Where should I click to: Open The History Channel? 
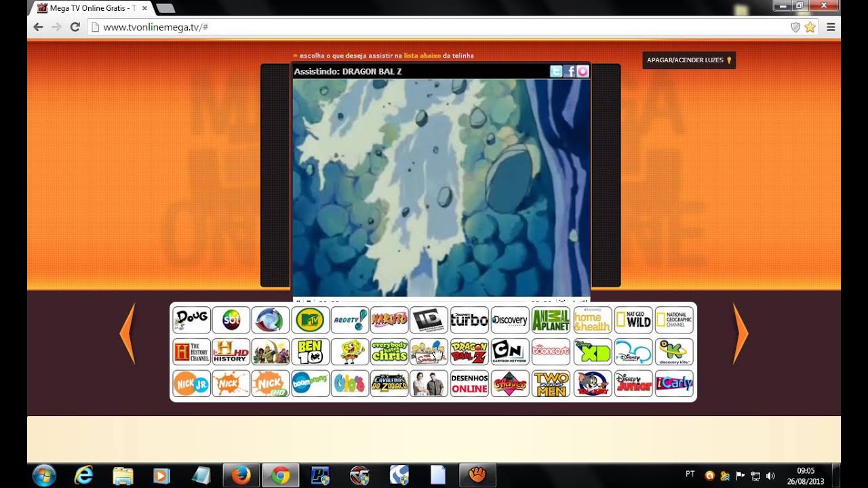(191, 352)
